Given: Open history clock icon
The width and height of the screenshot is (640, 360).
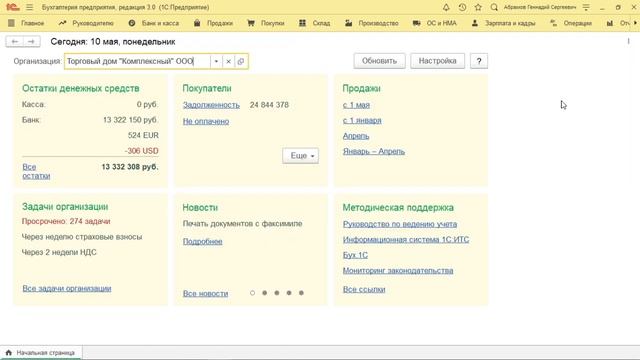Looking at the screenshot, I should (x=462, y=7).
